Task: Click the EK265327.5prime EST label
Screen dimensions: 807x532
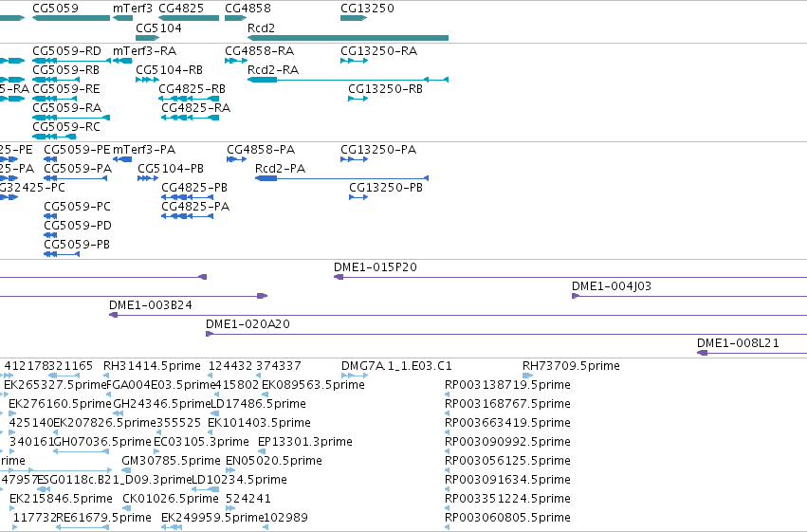Action: 55,385
